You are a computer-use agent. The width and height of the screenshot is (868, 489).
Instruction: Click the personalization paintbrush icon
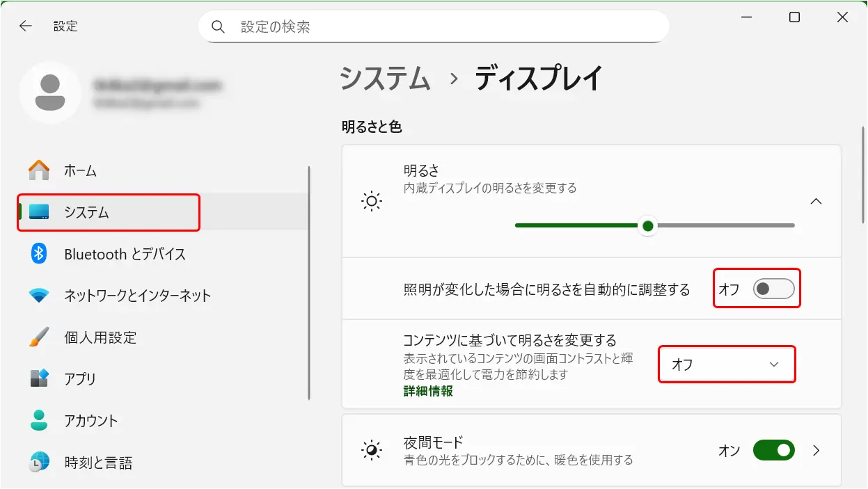click(39, 337)
